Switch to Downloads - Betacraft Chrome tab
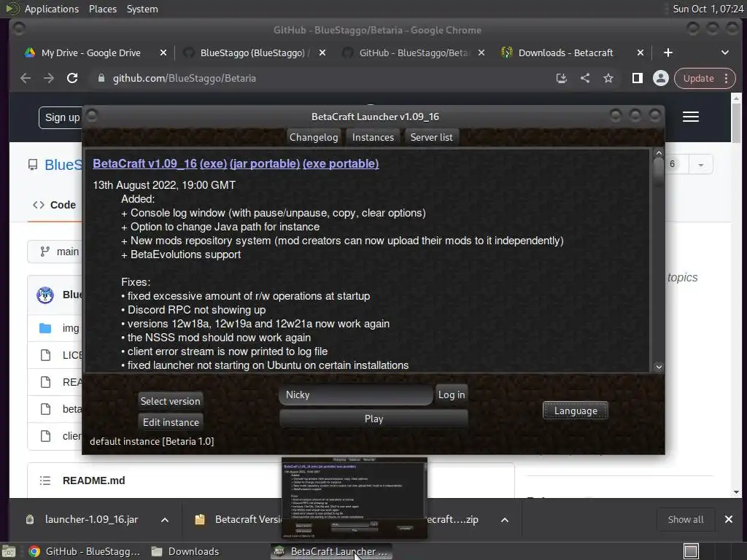The height and width of the screenshot is (560, 747). [565, 52]
